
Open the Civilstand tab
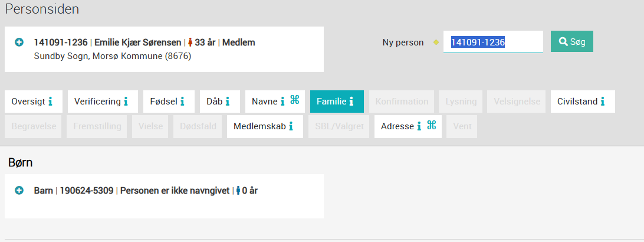coord(583,102)
